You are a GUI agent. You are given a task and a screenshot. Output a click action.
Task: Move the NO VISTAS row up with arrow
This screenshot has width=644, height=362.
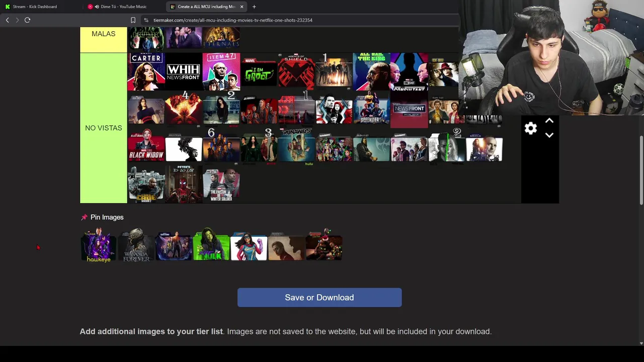tap(549, 121)
